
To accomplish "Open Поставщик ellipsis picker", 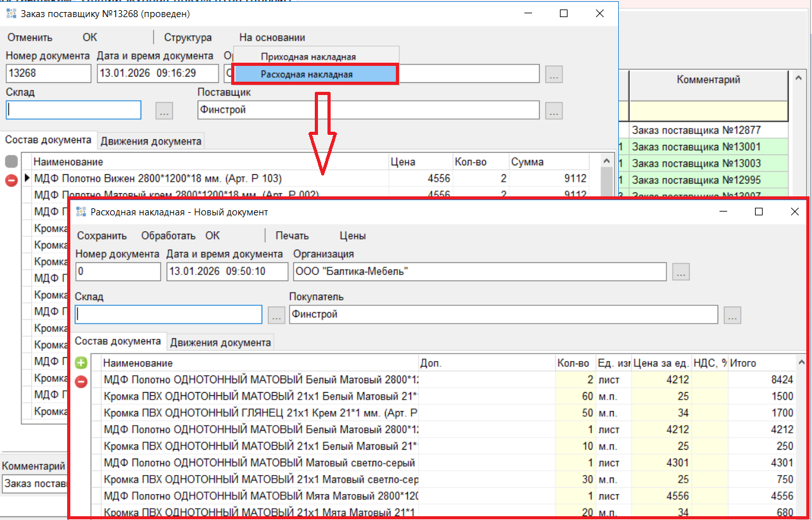I will pyautogui.click(x=554, y=111).
